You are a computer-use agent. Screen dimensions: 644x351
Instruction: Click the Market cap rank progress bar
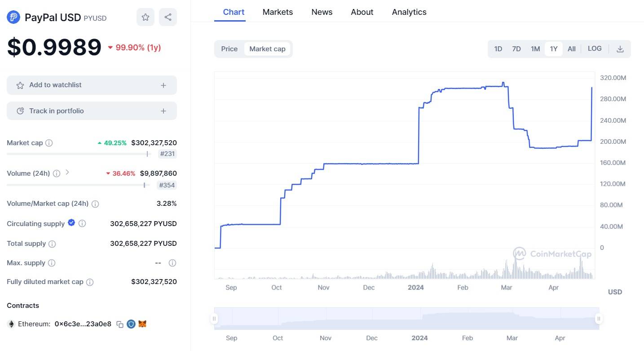[79, 154]
